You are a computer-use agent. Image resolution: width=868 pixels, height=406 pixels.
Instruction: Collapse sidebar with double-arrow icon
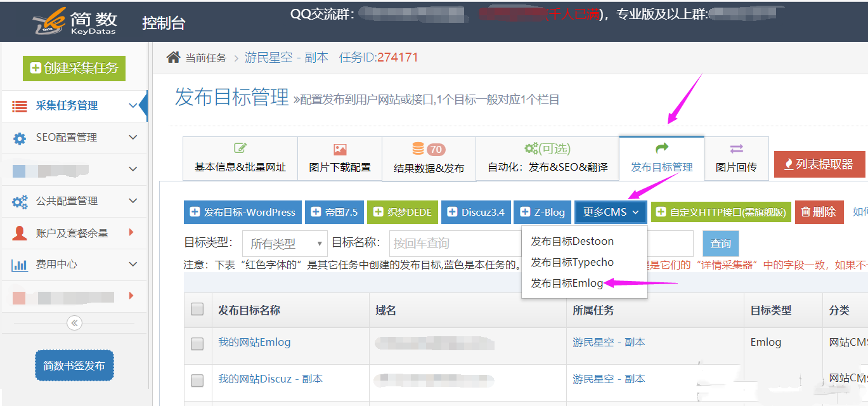click(74, 323)
